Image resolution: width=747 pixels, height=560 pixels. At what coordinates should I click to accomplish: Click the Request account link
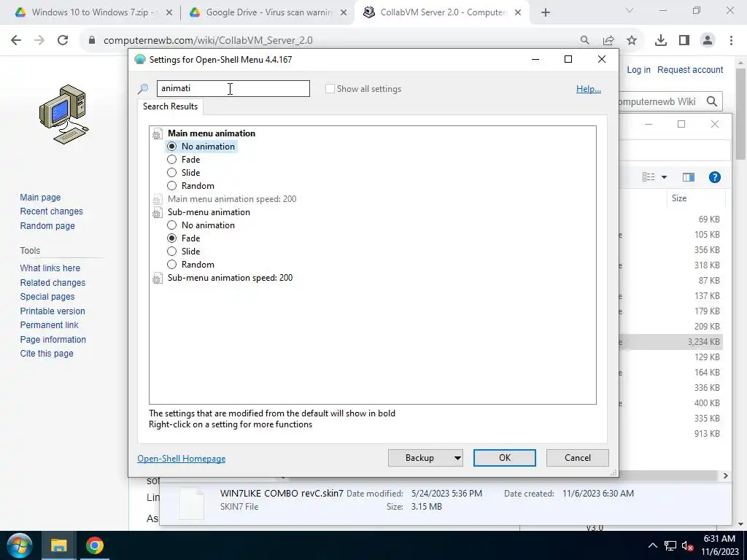690,70
